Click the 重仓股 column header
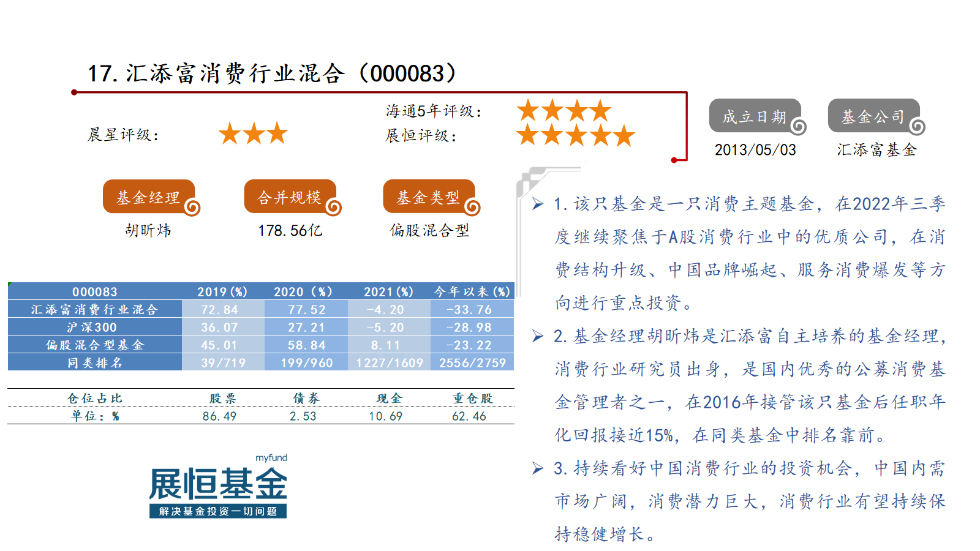 [x=472, y=398]
